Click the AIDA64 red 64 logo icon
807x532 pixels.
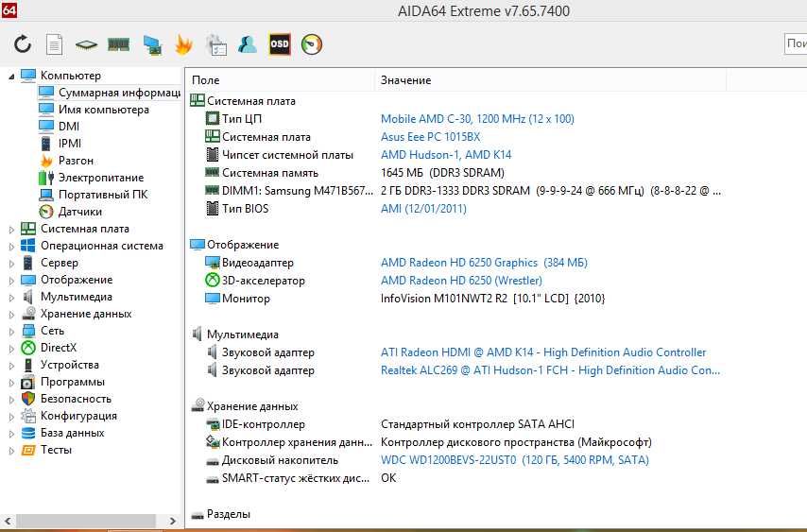tap(9, 9)
